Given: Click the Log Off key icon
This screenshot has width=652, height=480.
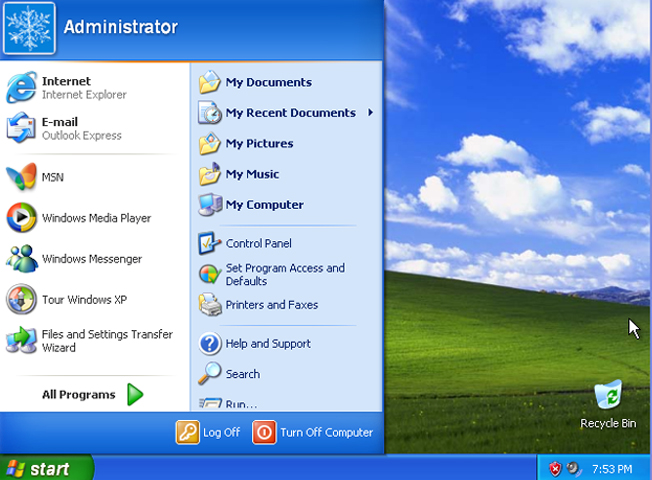Looking at the screenshot, I should coord(188,432).
